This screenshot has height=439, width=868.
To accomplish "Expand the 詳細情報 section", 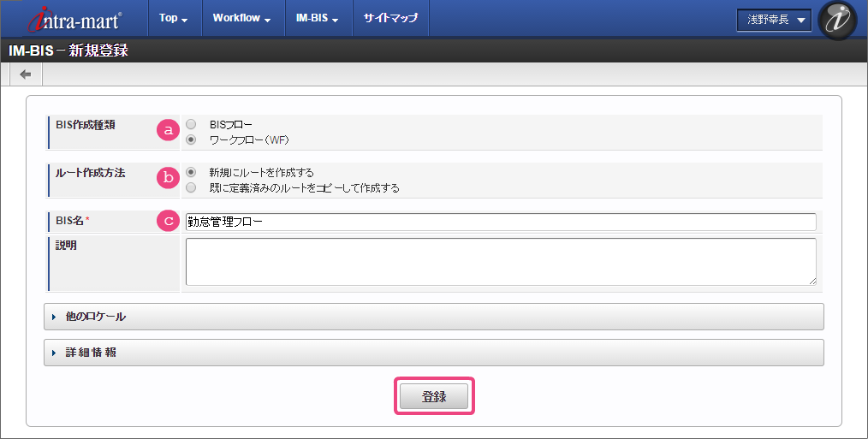I will click(x=434, y=353).
